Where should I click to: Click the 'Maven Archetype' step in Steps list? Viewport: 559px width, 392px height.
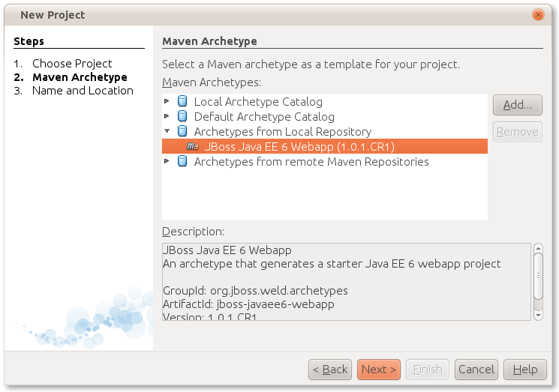(80, 77)
